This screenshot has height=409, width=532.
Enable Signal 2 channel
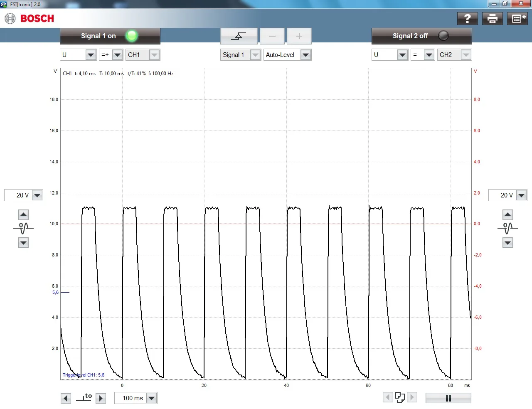421,36
